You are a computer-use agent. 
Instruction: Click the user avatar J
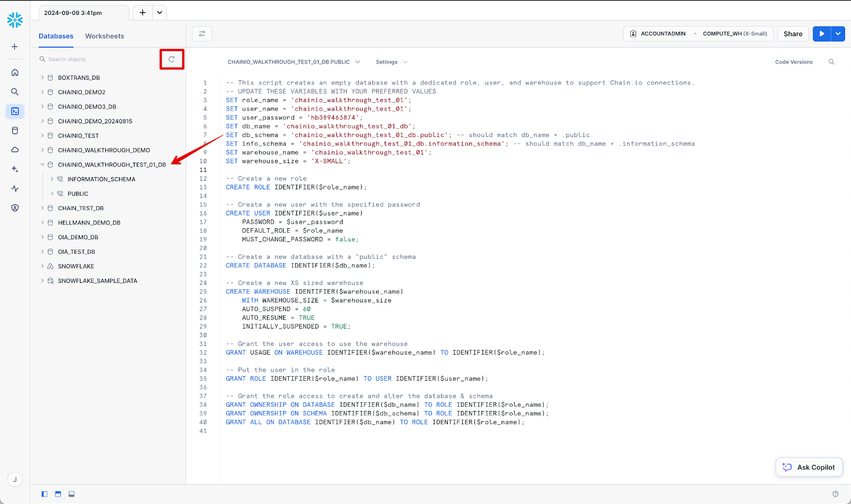pyautogui.click(x=15, y=480)
